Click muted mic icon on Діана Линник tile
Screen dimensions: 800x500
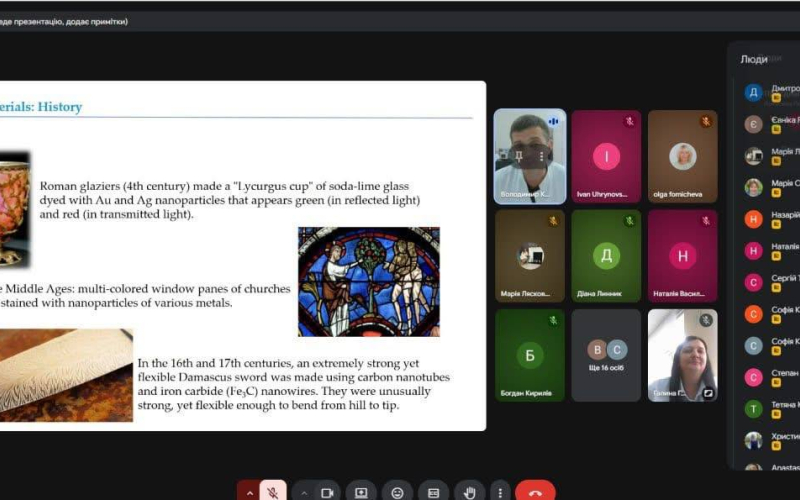[630, 221]
